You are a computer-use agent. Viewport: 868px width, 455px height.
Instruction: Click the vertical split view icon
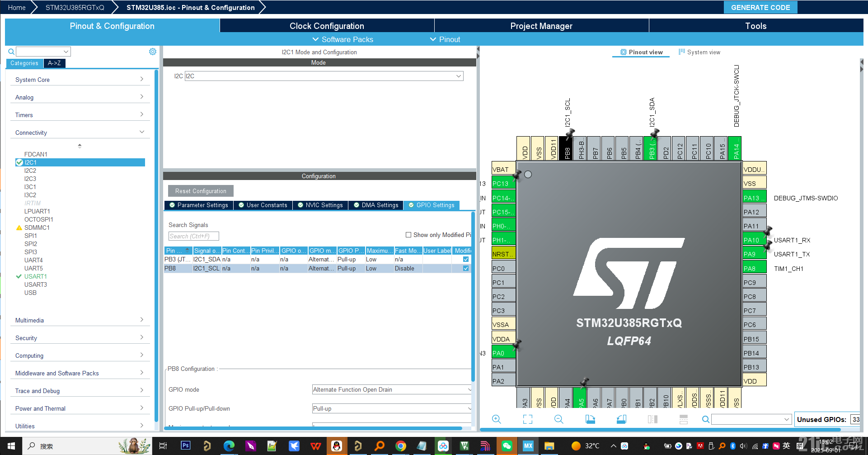tap(652, 419)
